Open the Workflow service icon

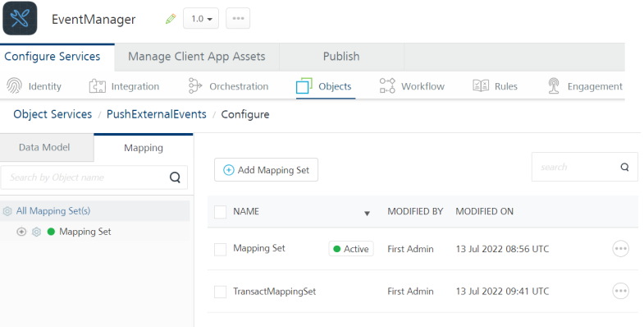point(387,86)
